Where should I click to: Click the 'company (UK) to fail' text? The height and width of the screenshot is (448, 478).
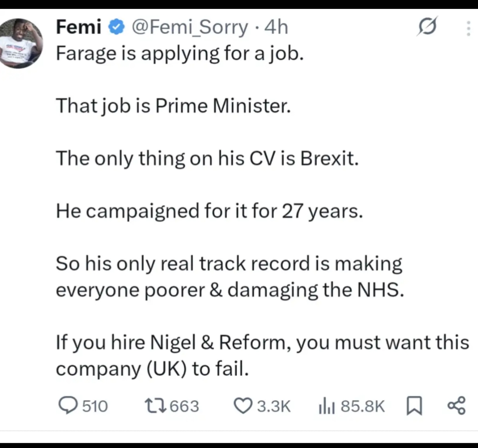click(151, 369)
